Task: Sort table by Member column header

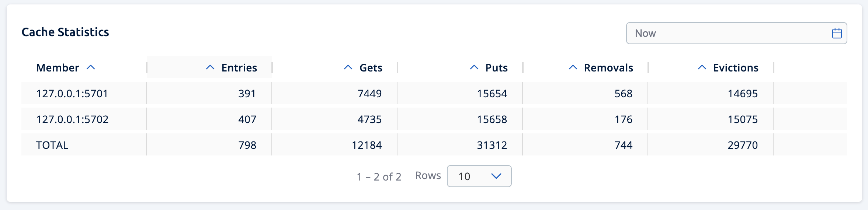Action: coord(58,68)
